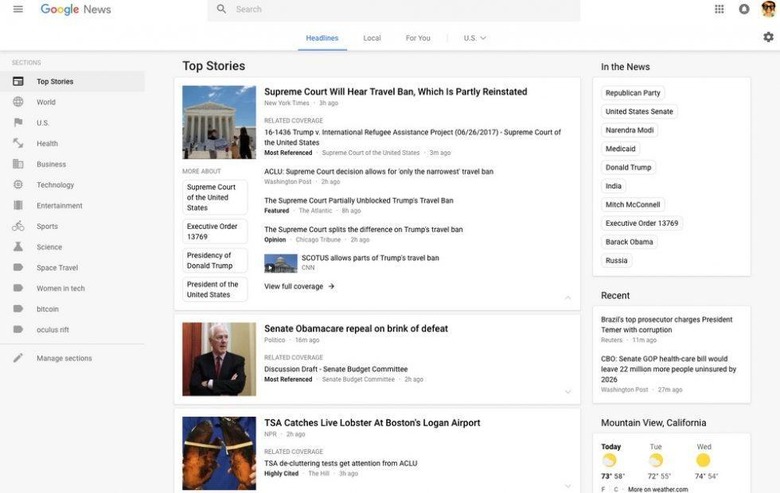Click the Entertainment film icon
This screenshot has height=493, width=780.
(x=18, y=205)
